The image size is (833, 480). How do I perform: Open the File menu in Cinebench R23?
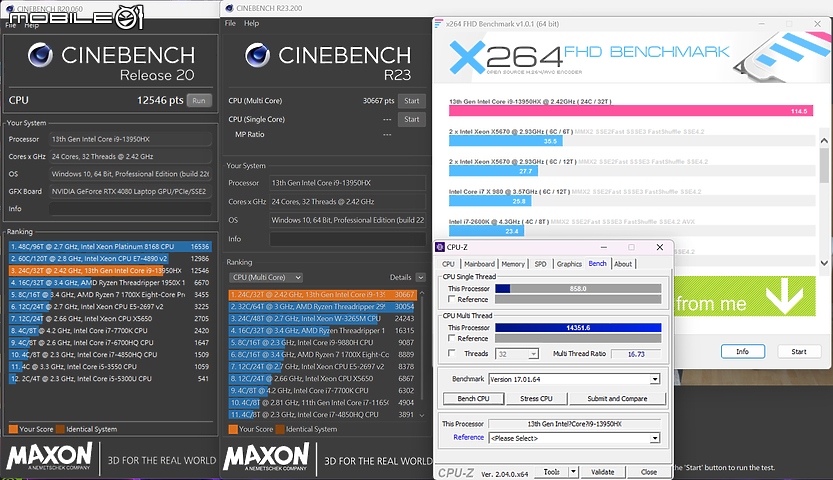point(230,23)
